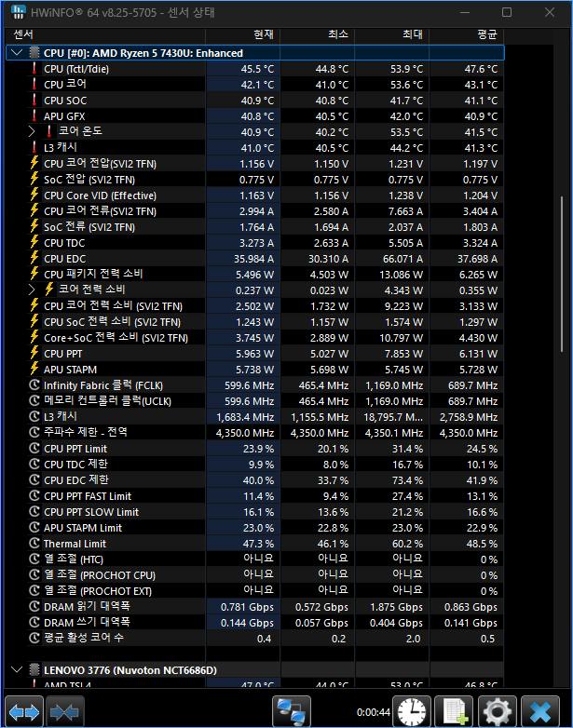Click the 현재 column header
573x728 pixels.
[x=243, y=34]
